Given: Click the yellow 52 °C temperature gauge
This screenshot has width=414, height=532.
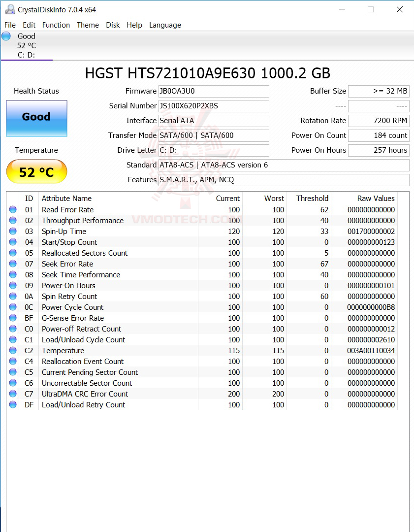Looking at the screenshot, I should click(x=36, y=171).
